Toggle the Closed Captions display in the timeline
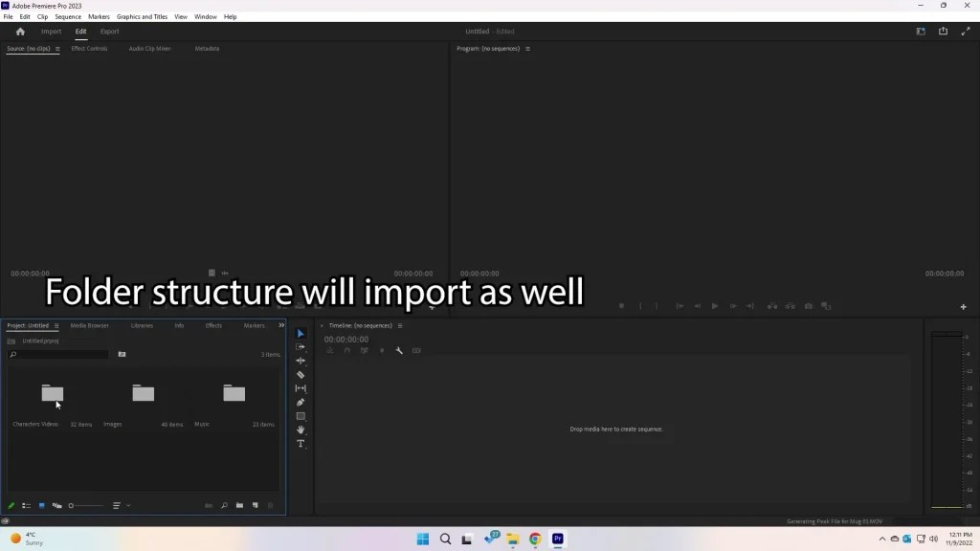This screenshot has width=980, height=551. [416, 350]
